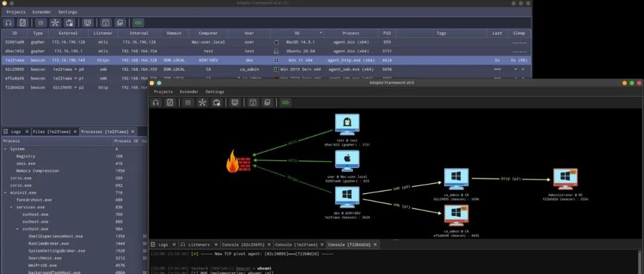The height and width of the screenshot is (274, 644).
Task: Switch to Console [f22b0d2d] tab
Action: [349, 245]
